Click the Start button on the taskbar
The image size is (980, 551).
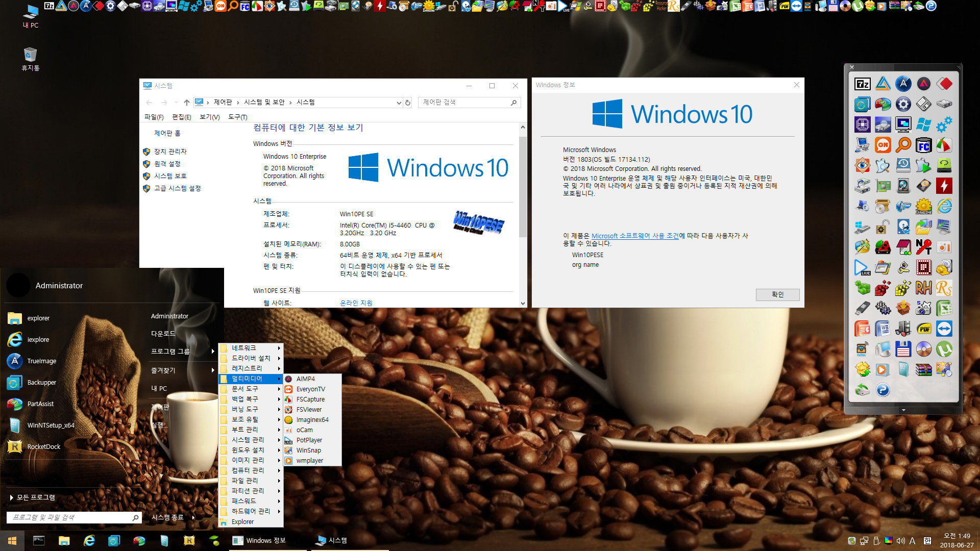[12, 540]
